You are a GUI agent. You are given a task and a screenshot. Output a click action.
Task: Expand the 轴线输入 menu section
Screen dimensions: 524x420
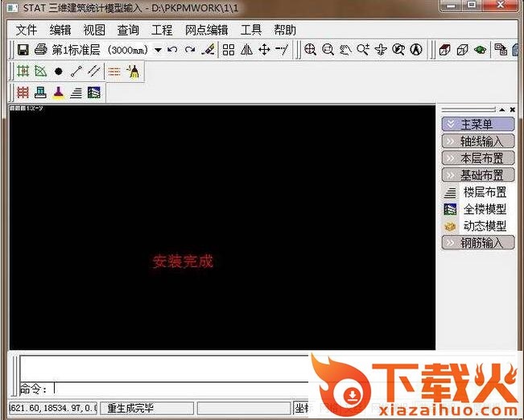click(x=478, y=142)
